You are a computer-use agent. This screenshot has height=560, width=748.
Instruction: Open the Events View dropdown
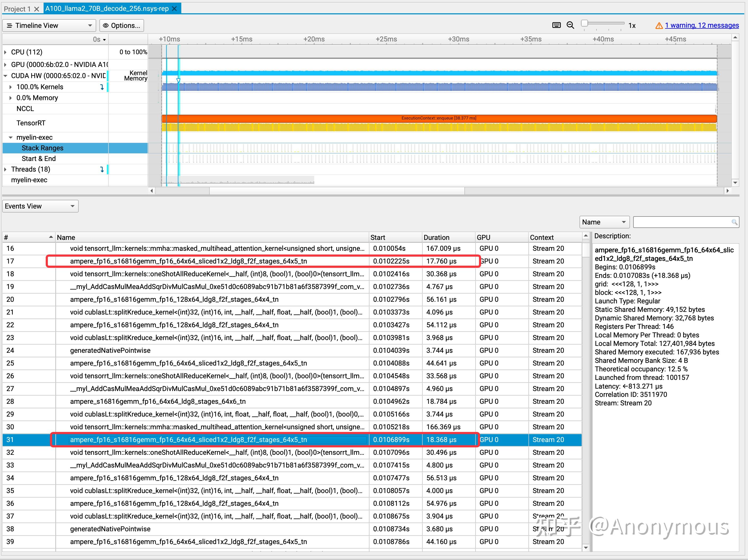pos(40,206)
